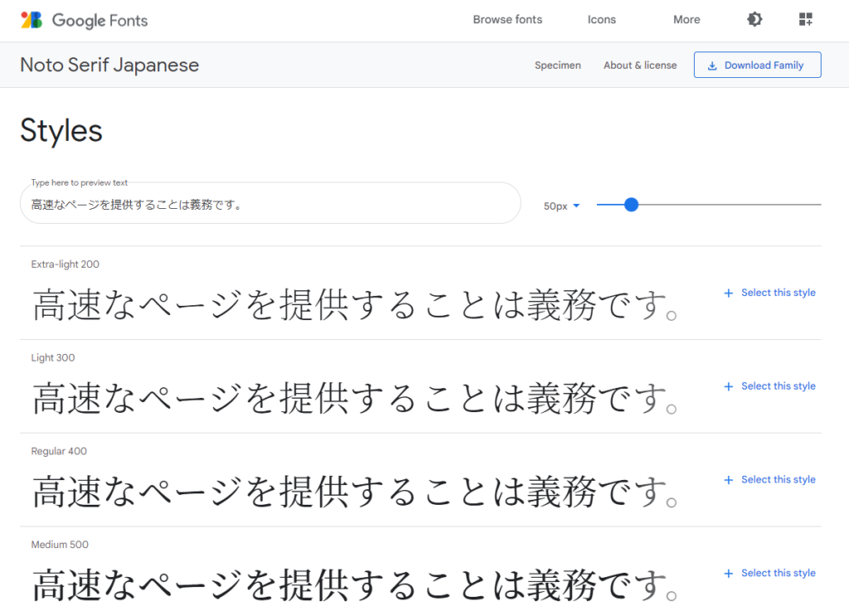
Task: Select this style for Extra-light 200
Action: click(778, 293)
